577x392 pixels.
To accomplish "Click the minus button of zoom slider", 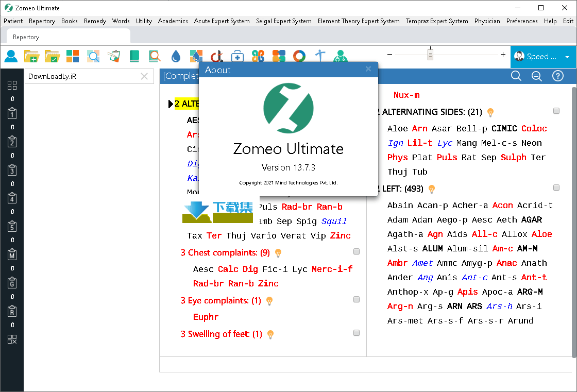I will (x=389, y=55).
